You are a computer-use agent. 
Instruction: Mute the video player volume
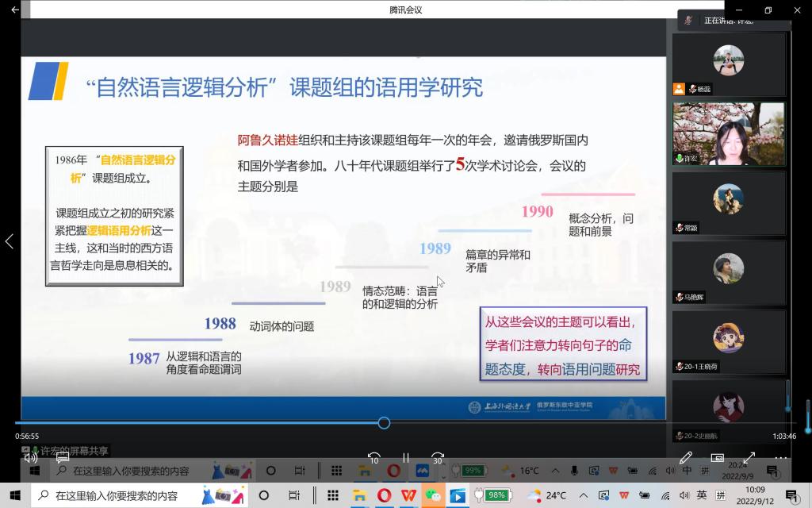click(x=31, y=458)
